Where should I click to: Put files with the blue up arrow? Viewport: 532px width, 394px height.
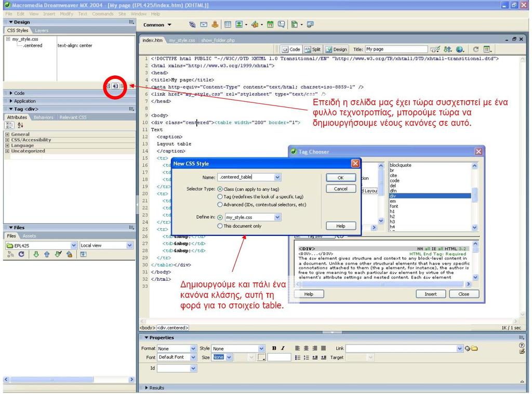click(x=47, y=254)
